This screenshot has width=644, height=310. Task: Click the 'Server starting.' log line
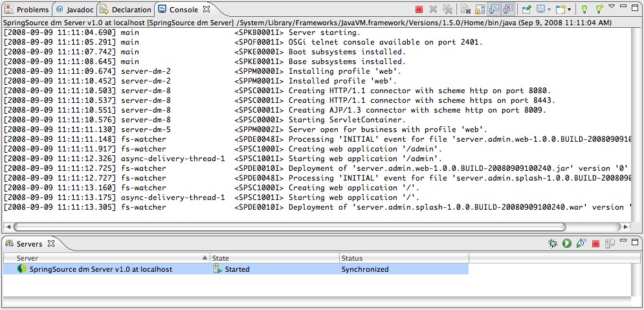pyautogui.click(x=182, y=32)
